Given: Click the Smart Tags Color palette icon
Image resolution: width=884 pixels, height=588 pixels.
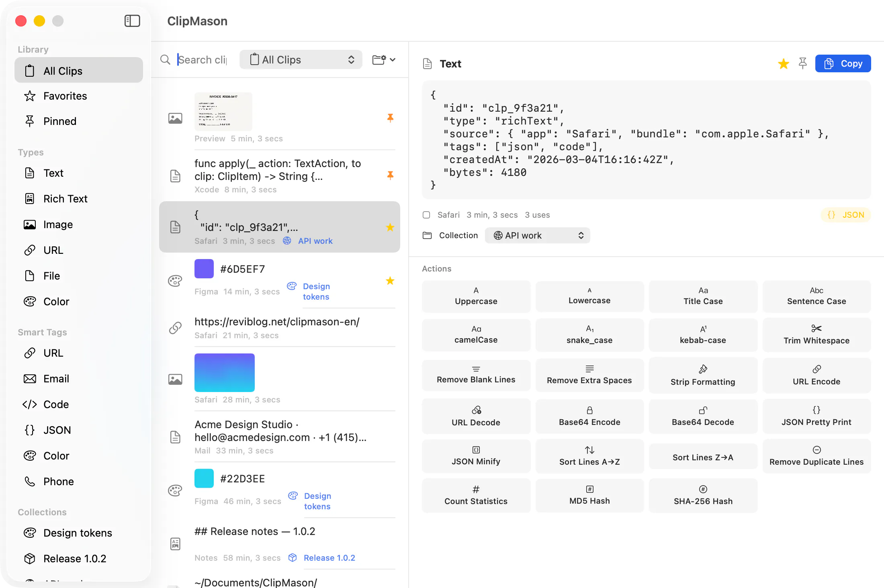Looking at the screenshot, I should pyautogui.click(x=30, y=456).
